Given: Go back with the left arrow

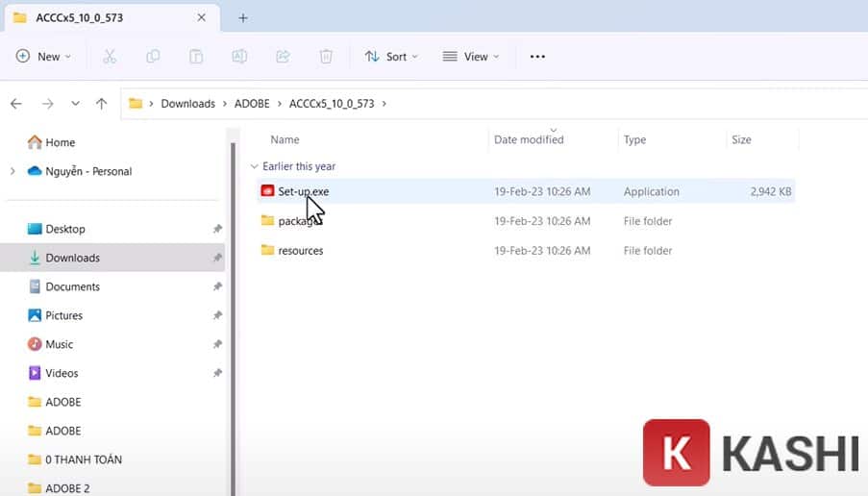Looking at the screenshot, I should tap(16, 104).
